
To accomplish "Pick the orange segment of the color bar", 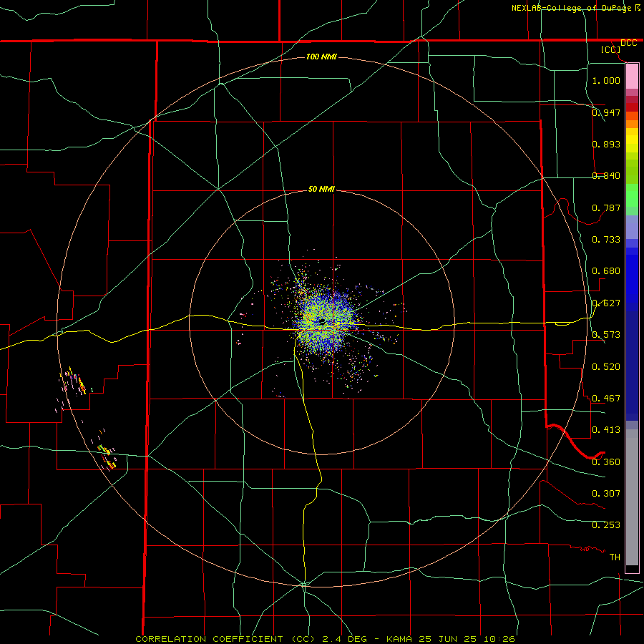I will pyautogui.click(x=632, y=124).
